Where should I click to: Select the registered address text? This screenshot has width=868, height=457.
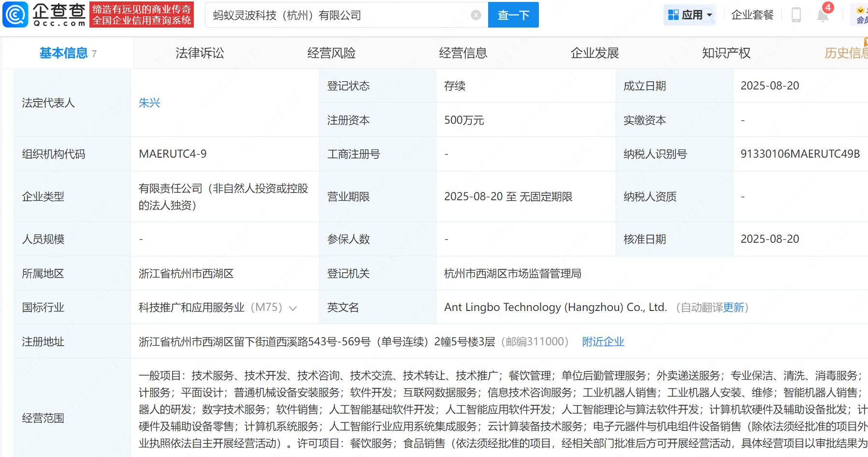[x=317, y=342]
